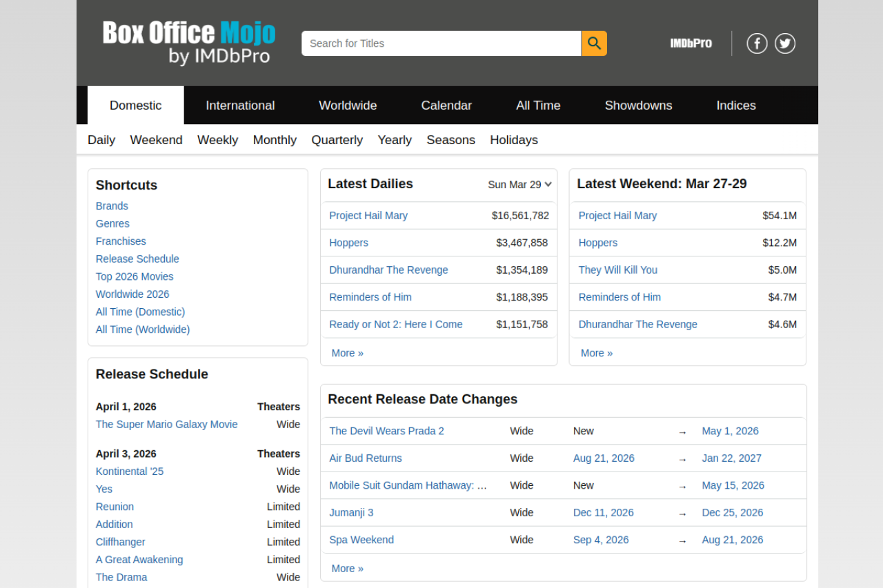Open the Weekend submenu item
883x588 pixels.
click(156, 140)
